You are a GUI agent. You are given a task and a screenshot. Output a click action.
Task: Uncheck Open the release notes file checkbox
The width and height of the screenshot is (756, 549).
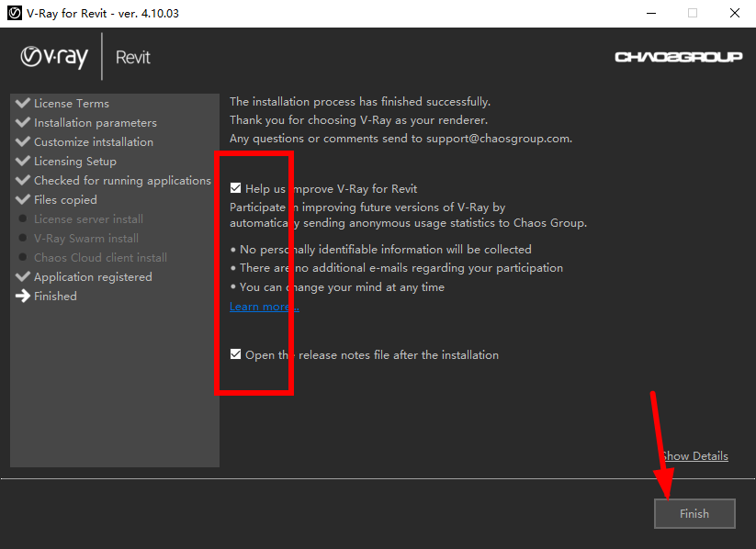(x=235, y=354)
